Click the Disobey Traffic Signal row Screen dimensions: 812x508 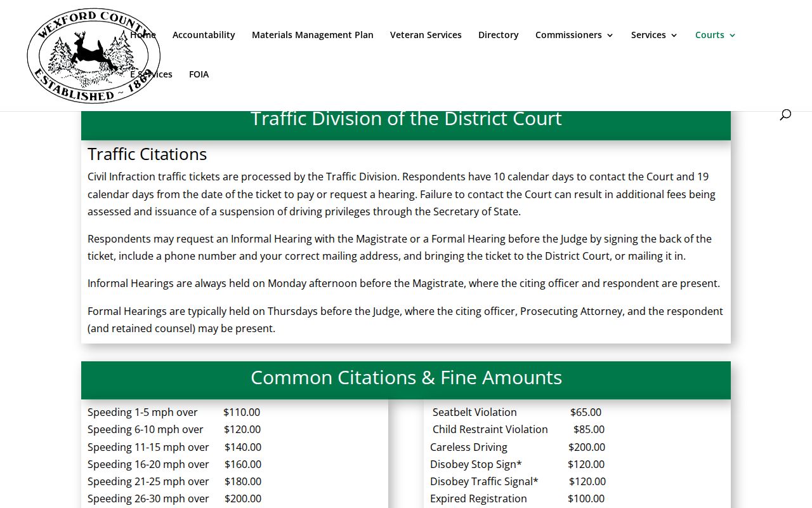518,481
